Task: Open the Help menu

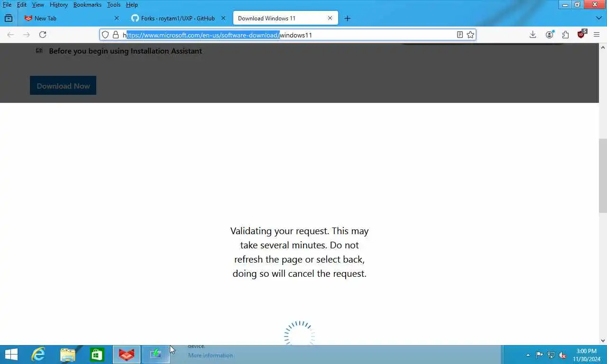Action: (132, 5)
